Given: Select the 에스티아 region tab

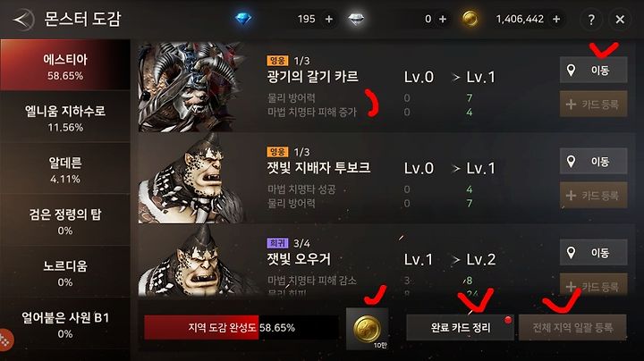Looking at the screenshot, I should [65, 65].
